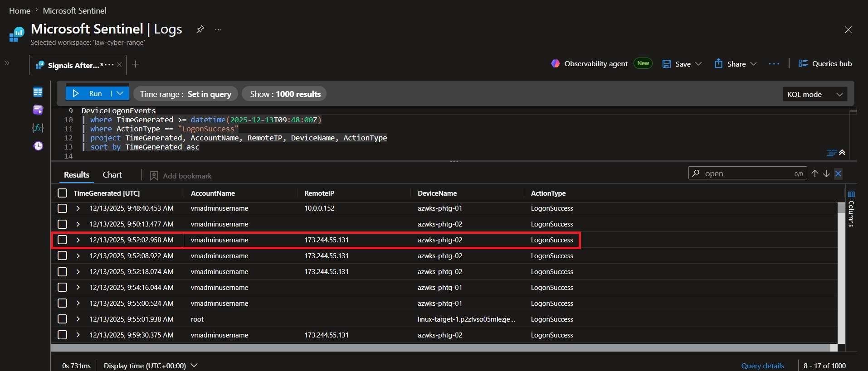Open the Functions fx sidebar icon
868x371 pixels.
pos(38,128)
